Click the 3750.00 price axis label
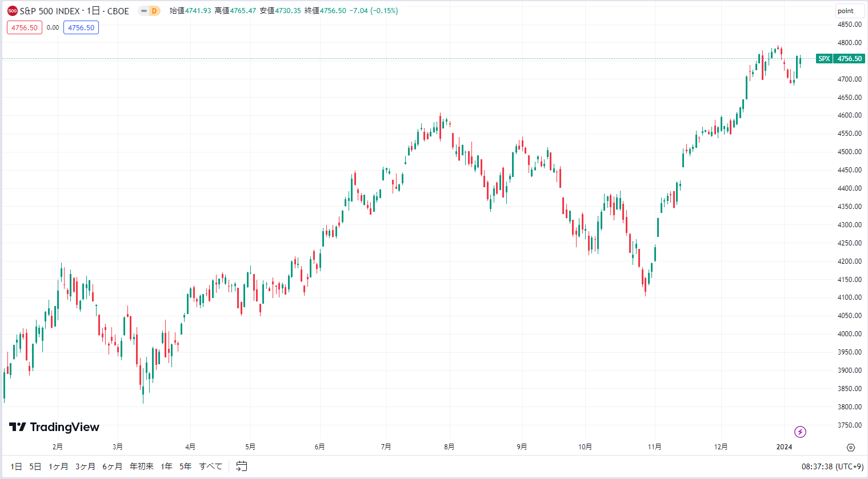The image size is (868, 479). point(850,425)
